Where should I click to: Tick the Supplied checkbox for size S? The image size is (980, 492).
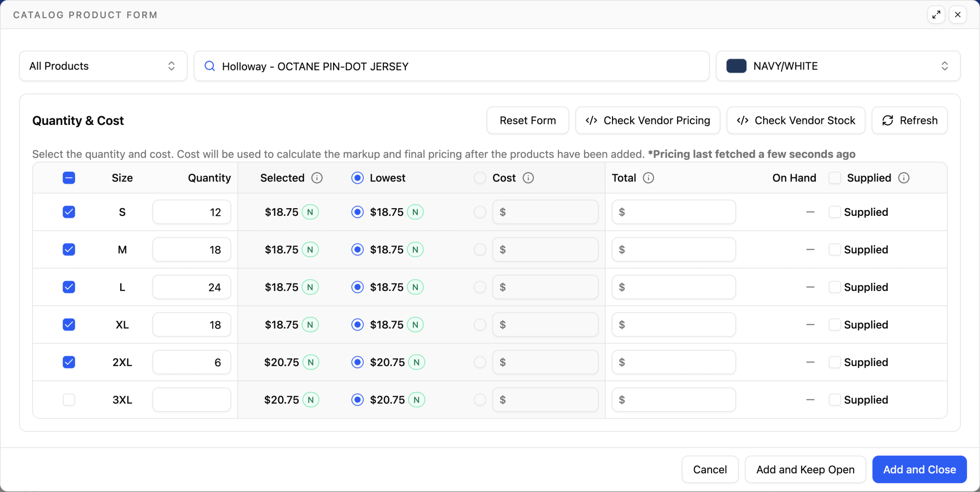[x=835, y=212]
